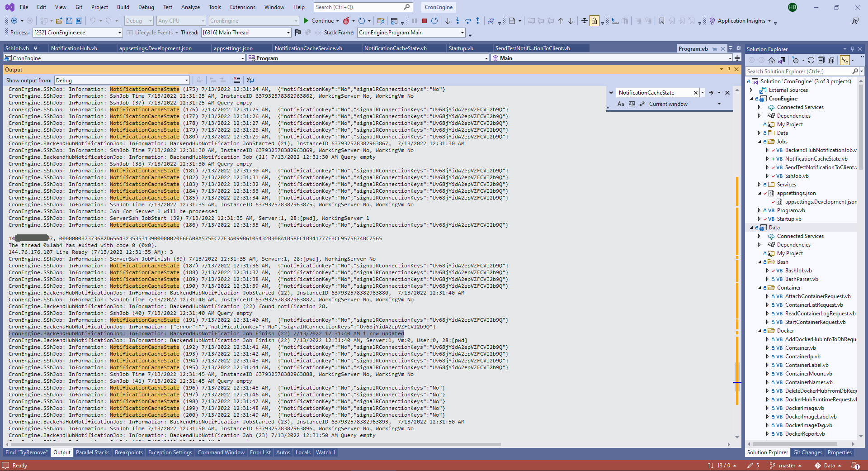Screen dimensions: 868x471
Task: Click the Search (Ctrl+Q) box
Action: pos(363,7)
